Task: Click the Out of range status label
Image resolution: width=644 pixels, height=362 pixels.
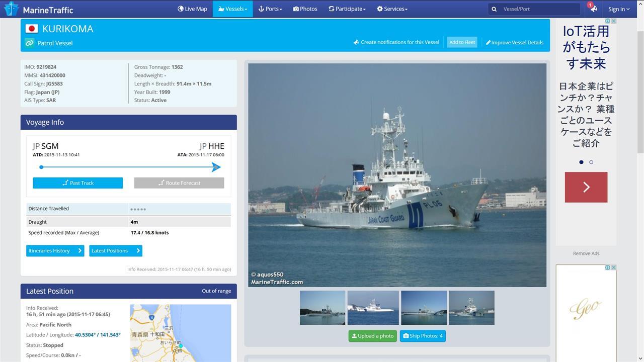Action: pyautogui.click(x=216, y=291)
